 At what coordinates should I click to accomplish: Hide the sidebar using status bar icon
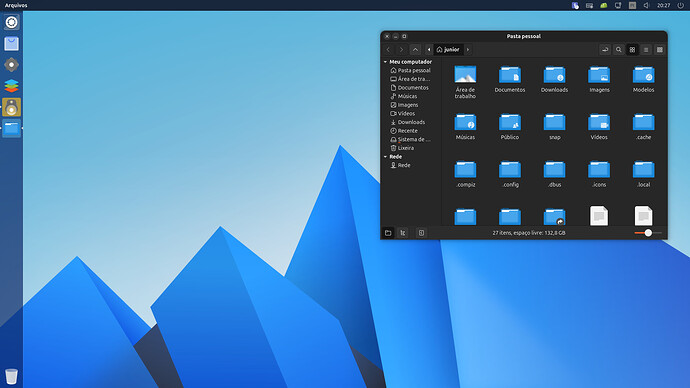421,233
